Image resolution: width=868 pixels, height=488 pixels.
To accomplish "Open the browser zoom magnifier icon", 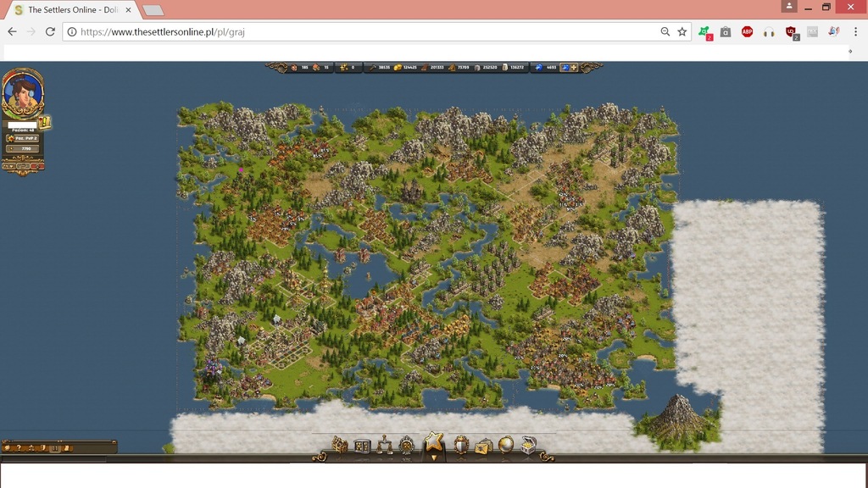I will point(665,32).
